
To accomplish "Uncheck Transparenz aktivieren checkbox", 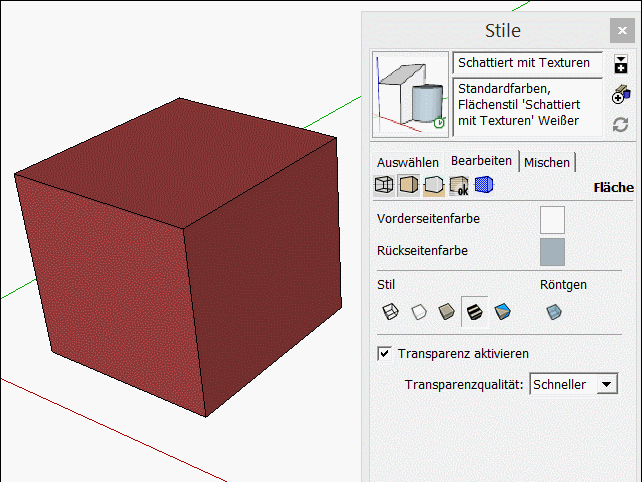I will coord(384,353).
